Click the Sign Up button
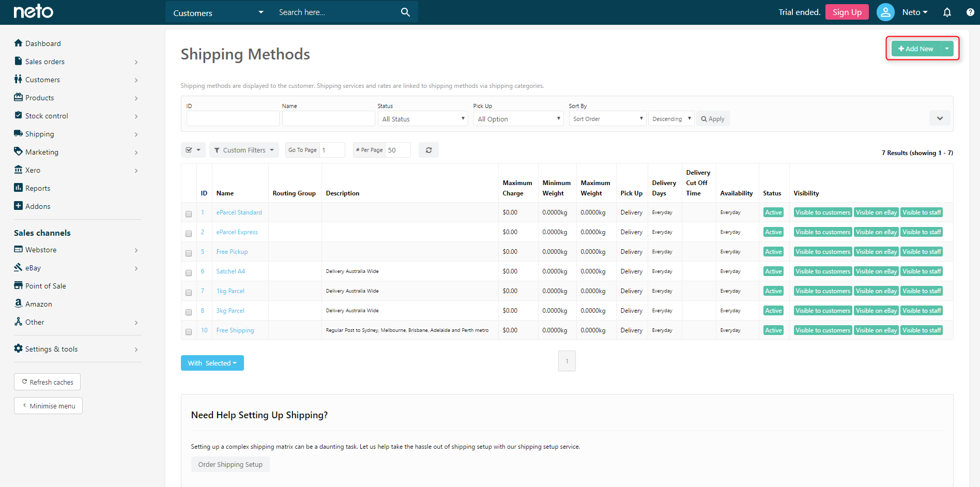This screenshot has width=980, height=487. [847, 12]
